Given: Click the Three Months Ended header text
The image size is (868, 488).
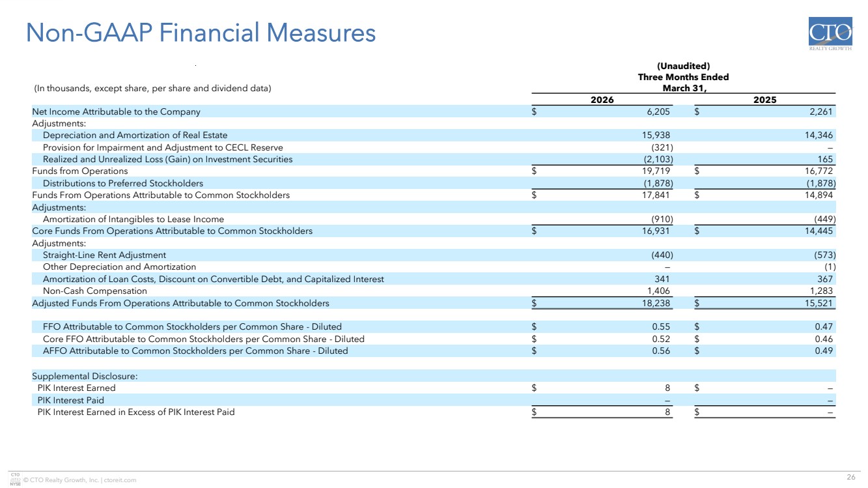Looking at the screenshot, I should click(683, 77).
